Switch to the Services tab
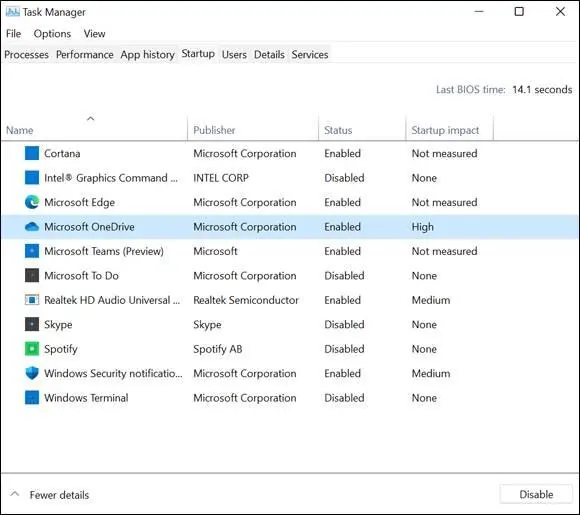580x515 pixels. click(x=310, y=55)
